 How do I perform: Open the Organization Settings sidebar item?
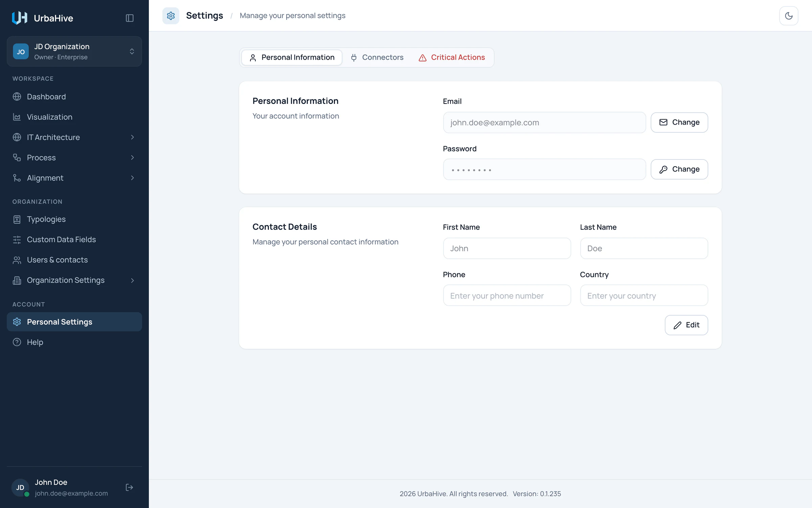coord(74,280)
